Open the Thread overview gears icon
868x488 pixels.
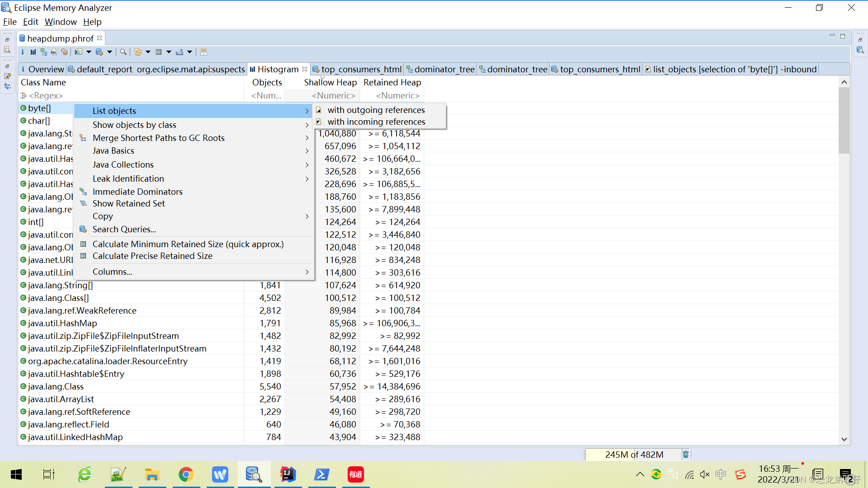click(x=65, y=52)
